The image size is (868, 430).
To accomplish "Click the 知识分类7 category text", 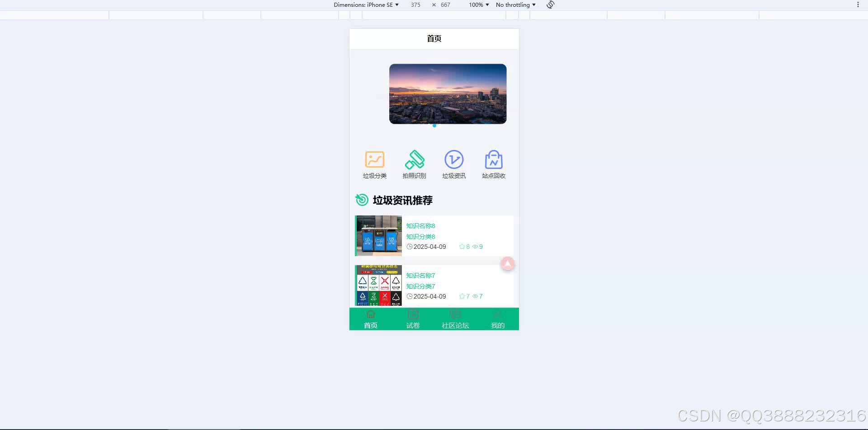I will click(x=420, y=286).
